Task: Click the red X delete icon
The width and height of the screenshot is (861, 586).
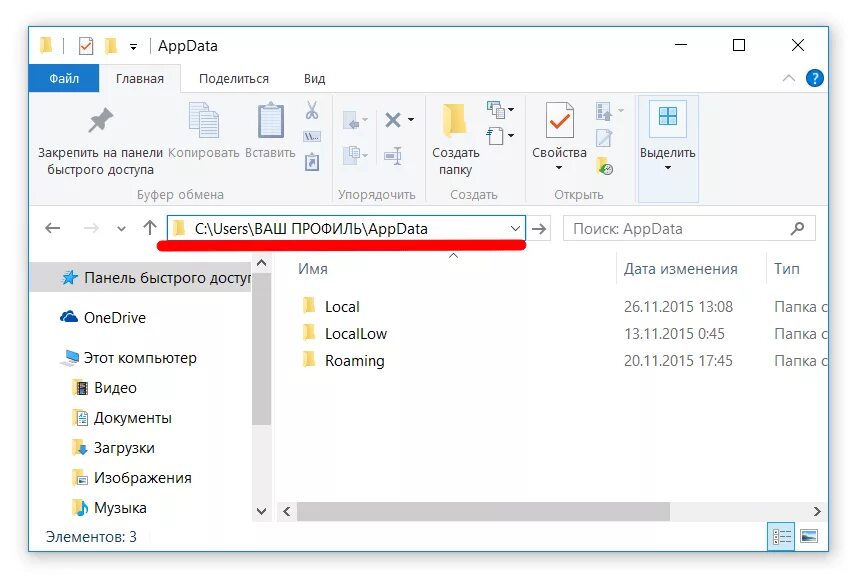Action: (x=393, y=120)
